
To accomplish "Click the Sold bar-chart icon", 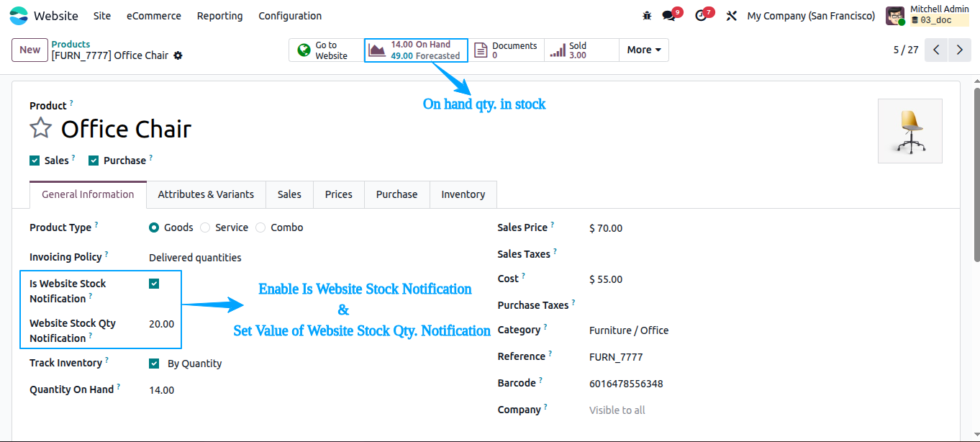I will (558, 50).
